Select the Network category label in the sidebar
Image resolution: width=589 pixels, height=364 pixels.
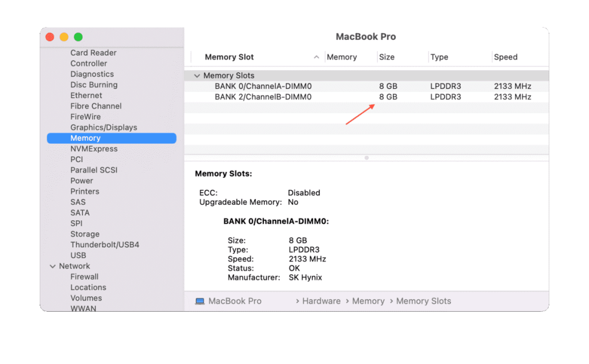coord(74,266)
